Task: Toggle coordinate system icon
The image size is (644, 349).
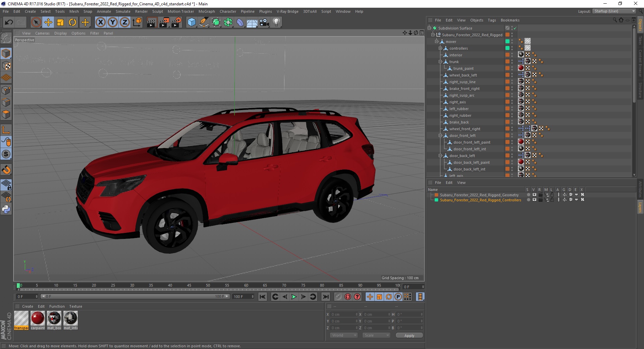Action: [137, 22]
